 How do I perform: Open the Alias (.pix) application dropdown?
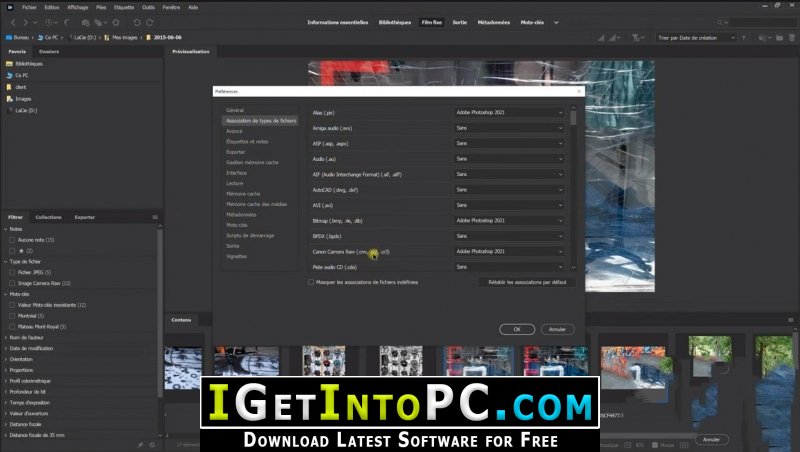(509, 112)
